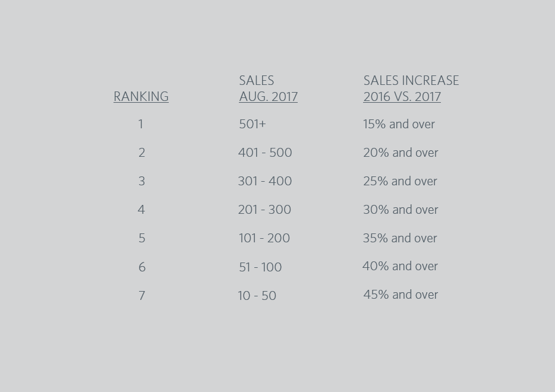Click the underlined RANKING column header
Viewport: 555px width, 392px height.
pos(141,97)
